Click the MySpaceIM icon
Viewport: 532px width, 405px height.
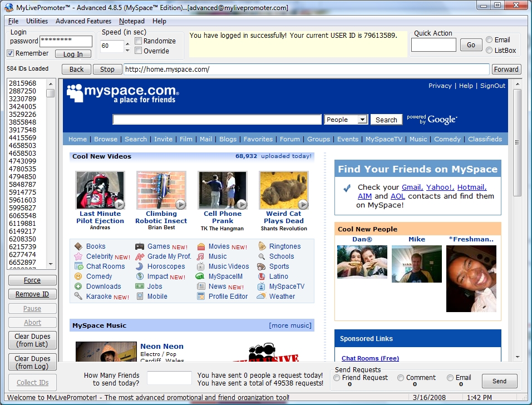200,276
